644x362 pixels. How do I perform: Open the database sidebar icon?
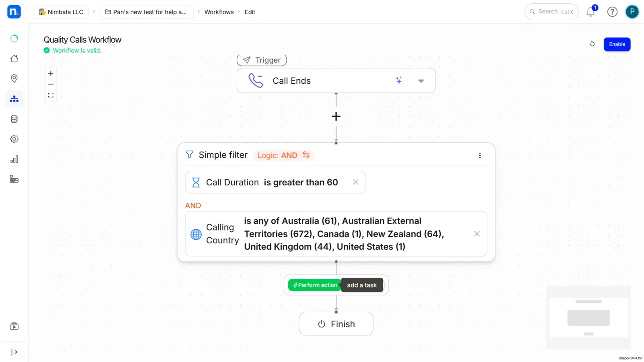point(14,119)
